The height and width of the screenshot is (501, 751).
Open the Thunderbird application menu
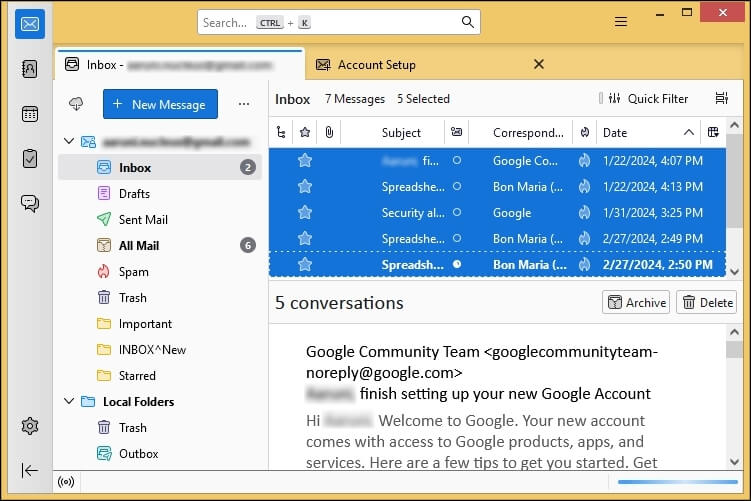pyautogui.click(x=621, y=22)
